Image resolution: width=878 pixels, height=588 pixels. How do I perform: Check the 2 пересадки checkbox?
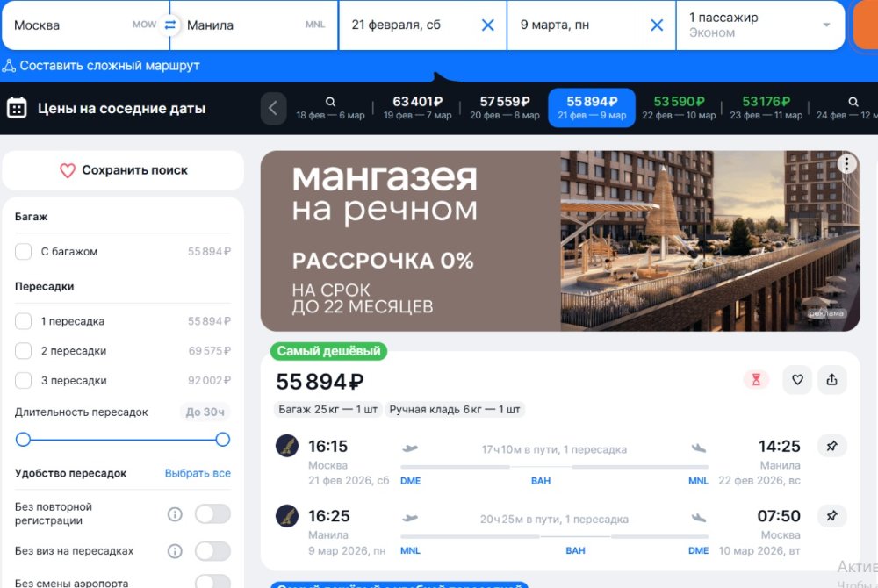(23, 351)
